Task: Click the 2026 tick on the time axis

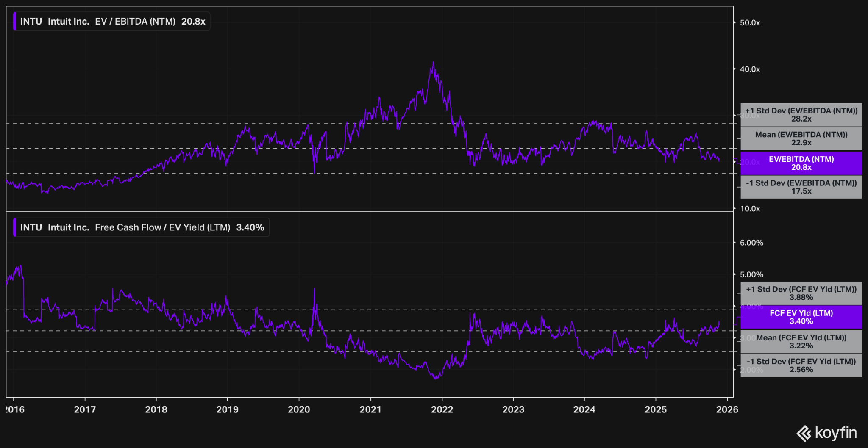Action: click(x=727, y=409)
